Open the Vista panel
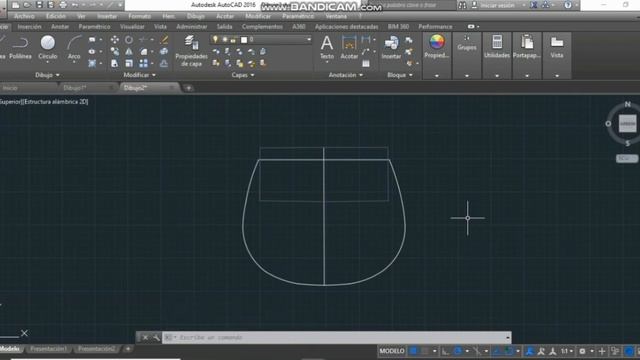The image size is (640, 360). pyautogui.click(x=557, y=47)
